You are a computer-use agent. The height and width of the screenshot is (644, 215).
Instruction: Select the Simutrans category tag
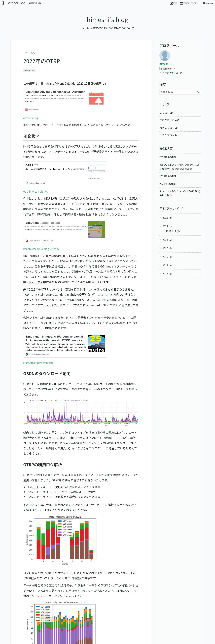[x=30, y=71]
